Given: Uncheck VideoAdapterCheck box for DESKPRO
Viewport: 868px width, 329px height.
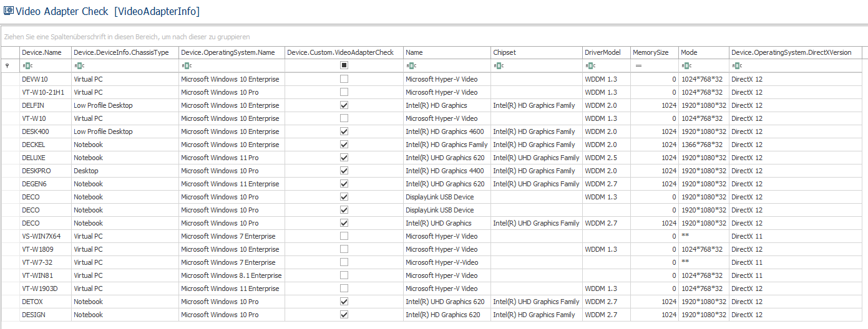Looking at the screenshot, I should coord(344,171).
